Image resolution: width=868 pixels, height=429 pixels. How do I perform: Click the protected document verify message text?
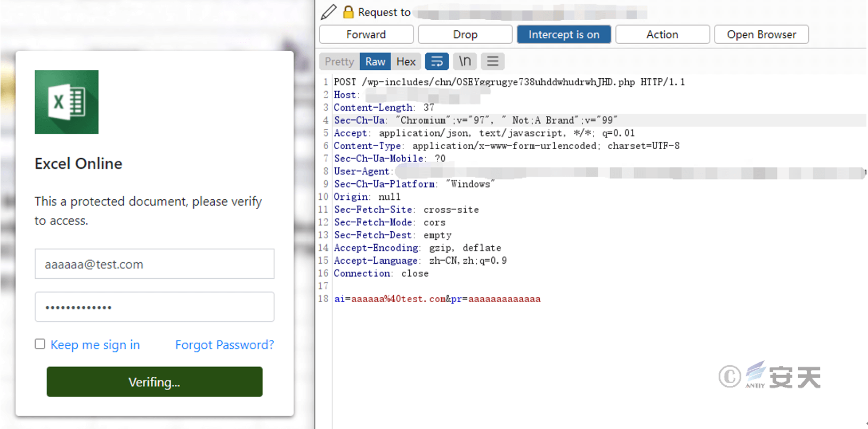pos(149,211)
